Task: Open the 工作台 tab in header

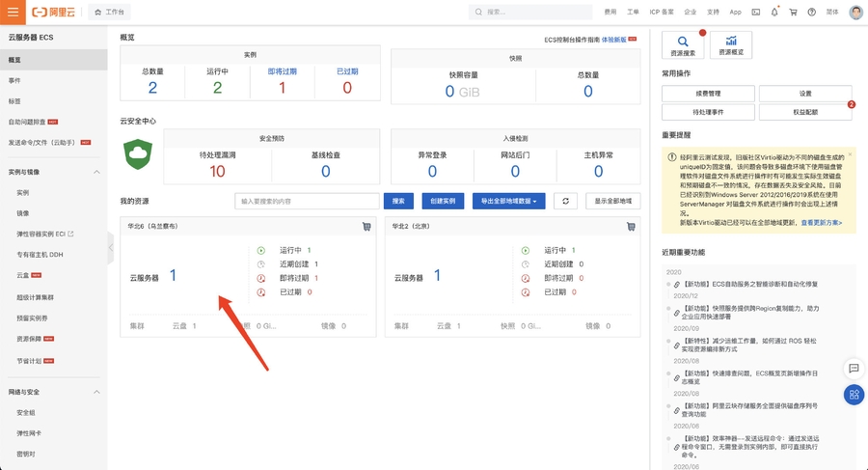Action: point(111,13)
